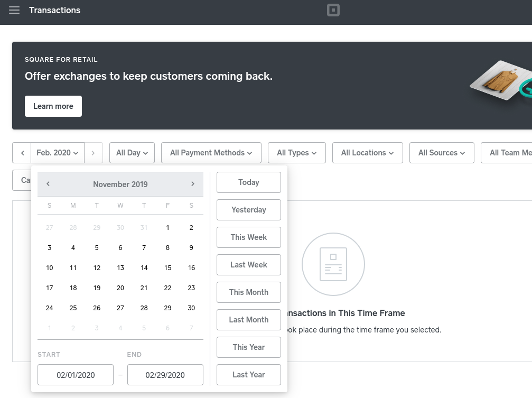Screen dimensions: 532x398
Task: Step forward to the next date range
Action: 93,153
